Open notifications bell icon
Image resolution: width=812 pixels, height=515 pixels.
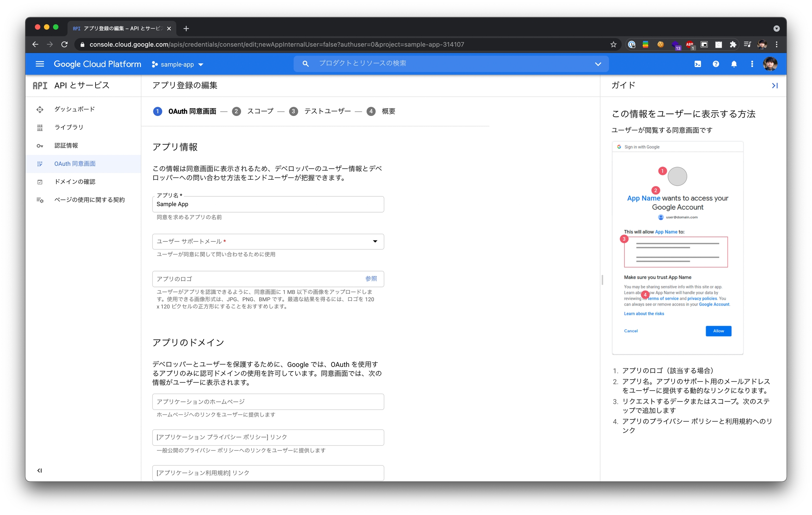pos(734,64)
